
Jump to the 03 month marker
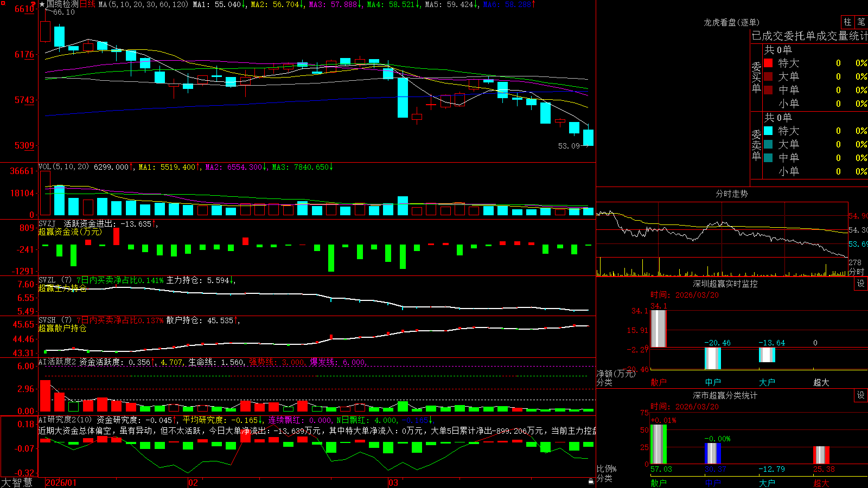tap(393, 483)
